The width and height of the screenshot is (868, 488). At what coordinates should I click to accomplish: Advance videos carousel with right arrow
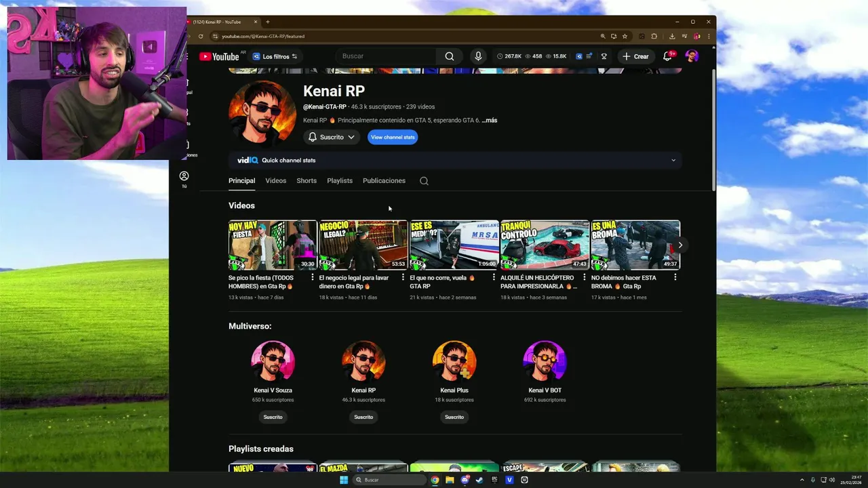point(680,245)
